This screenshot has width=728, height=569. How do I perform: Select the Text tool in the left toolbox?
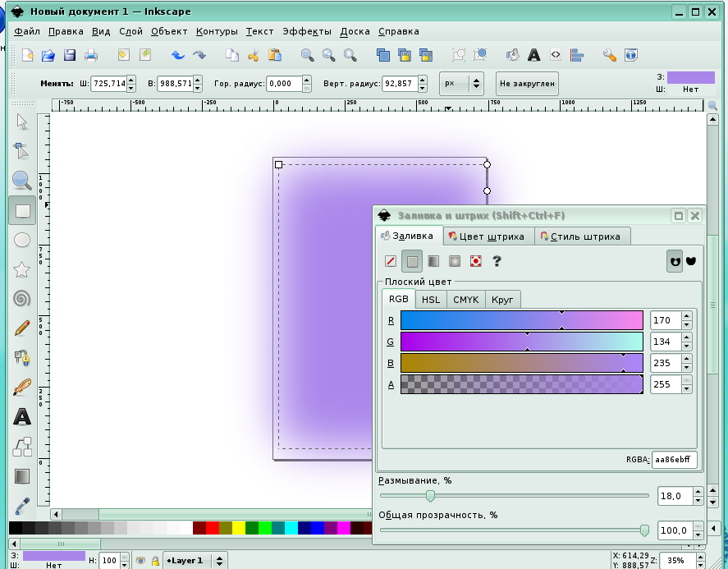click(x=22, y=417)
